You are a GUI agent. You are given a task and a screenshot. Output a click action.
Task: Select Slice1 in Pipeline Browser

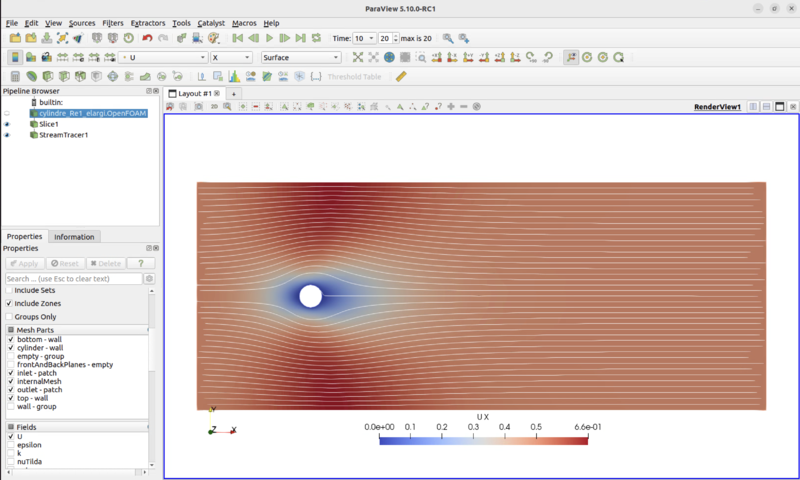49,124
